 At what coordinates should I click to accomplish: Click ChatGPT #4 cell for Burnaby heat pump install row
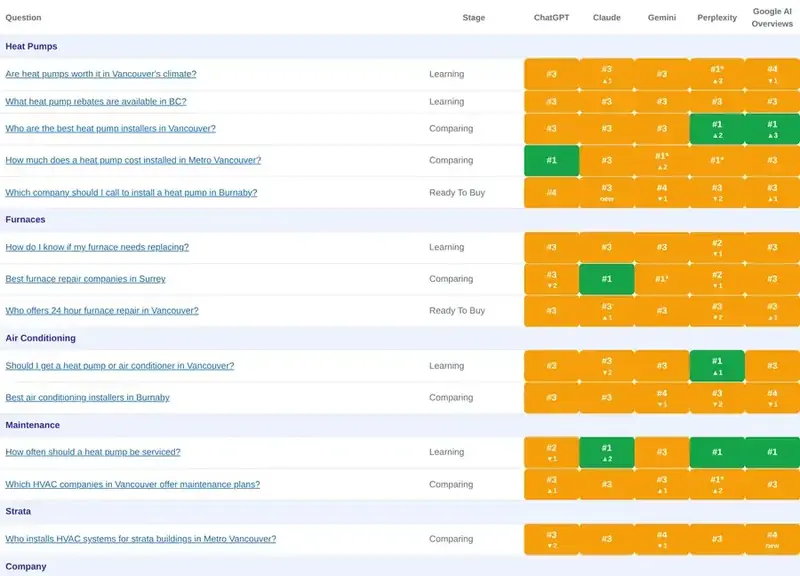[552, 193]
